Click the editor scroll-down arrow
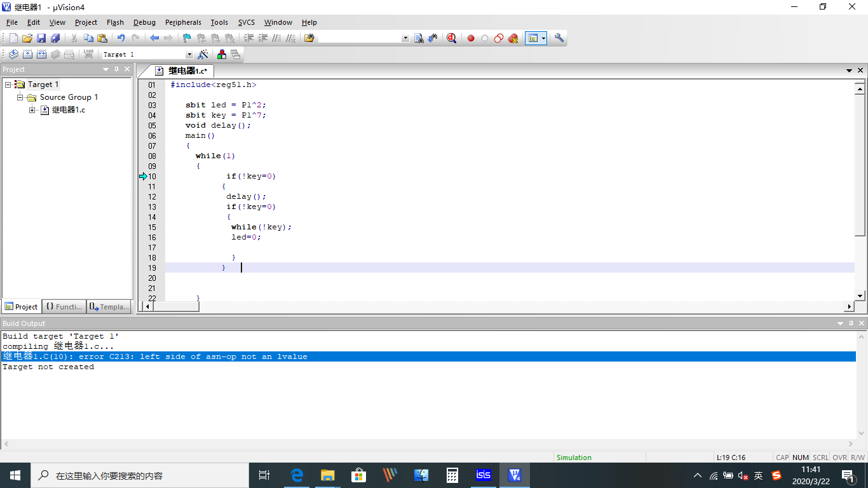Screen dimensions: 868x488 [860, 295]
